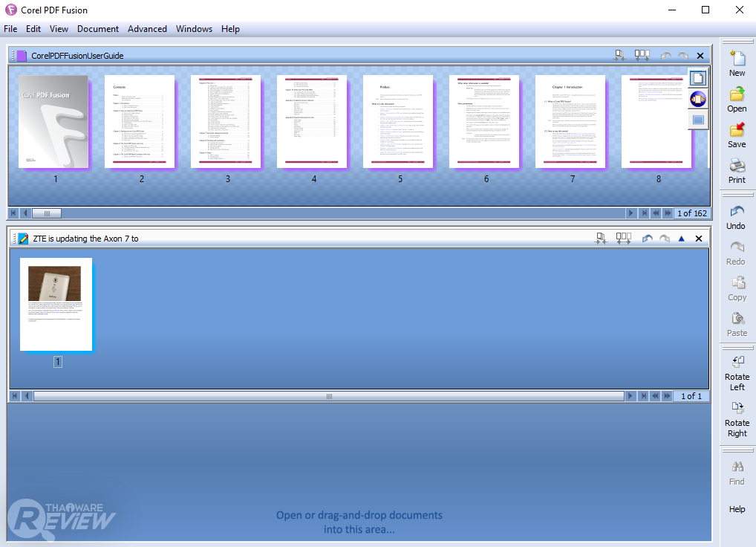The width and height of the screenshot is (756, 547).
Task: Open the File menu
Action: coord(10,29)
